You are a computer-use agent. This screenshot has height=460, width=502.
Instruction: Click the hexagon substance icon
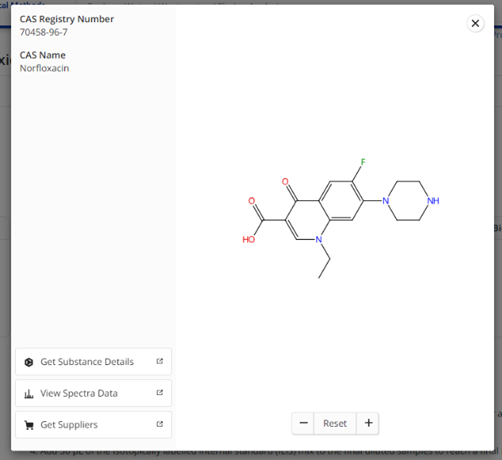[29, 362]
